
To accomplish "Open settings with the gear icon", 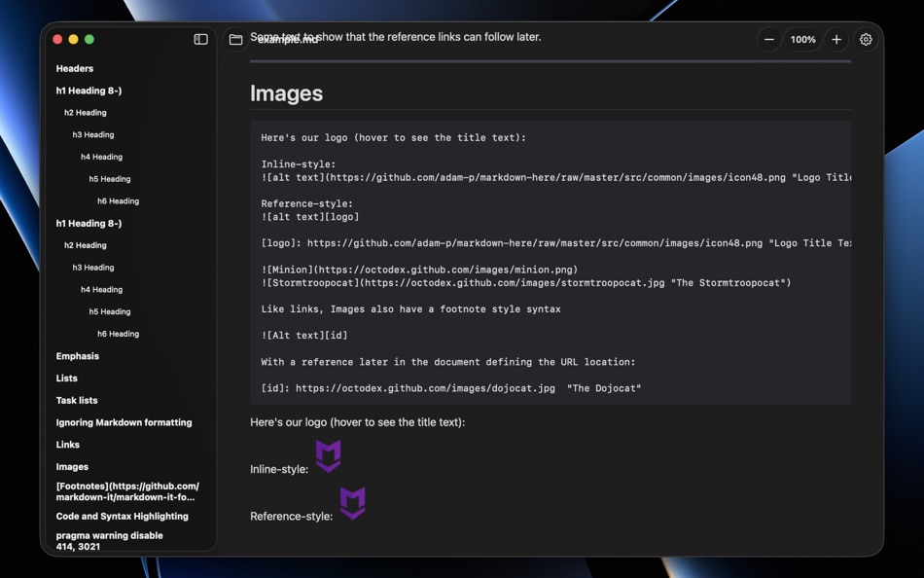I will click(x=866, y=39).
